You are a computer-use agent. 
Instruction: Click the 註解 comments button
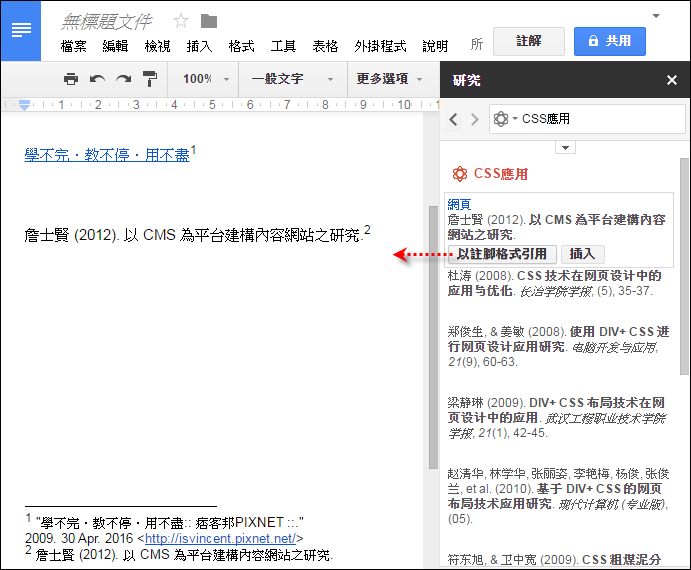pos(529,41)
